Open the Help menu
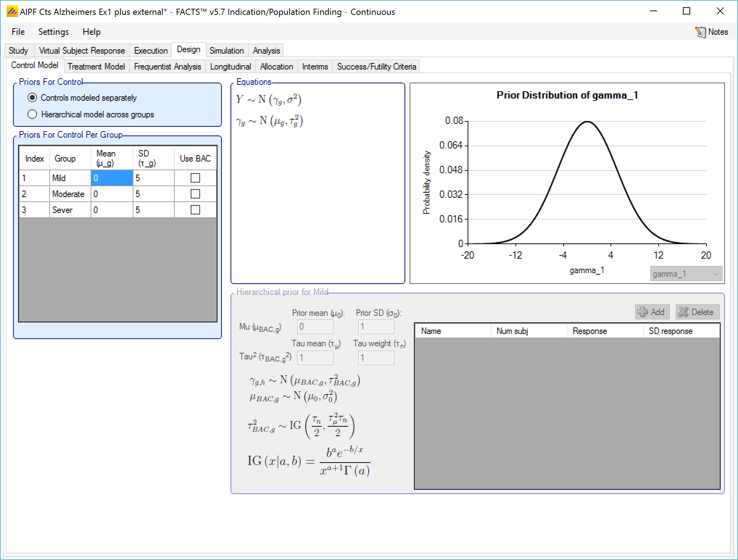 click(x=91, y=32)
